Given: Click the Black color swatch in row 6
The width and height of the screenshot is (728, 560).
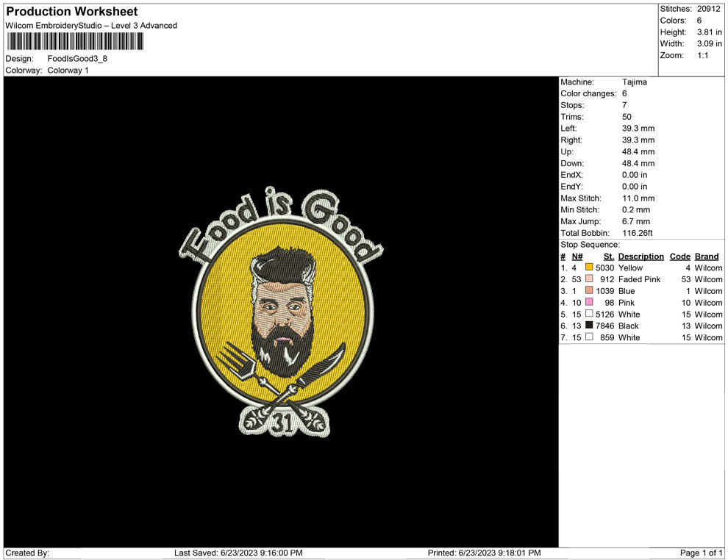Looking at the screenshot, I should pos(589,326).
